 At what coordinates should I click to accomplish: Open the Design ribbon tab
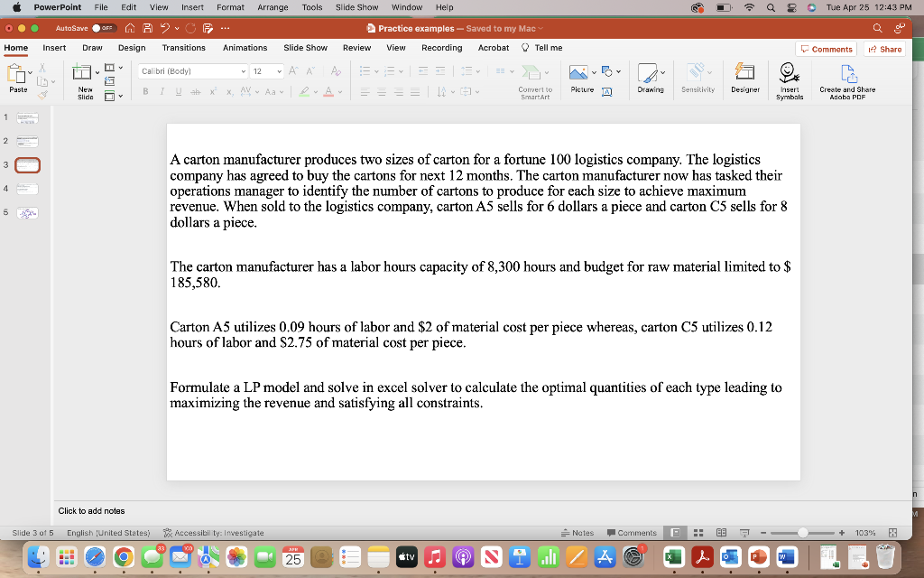[132, 48]
